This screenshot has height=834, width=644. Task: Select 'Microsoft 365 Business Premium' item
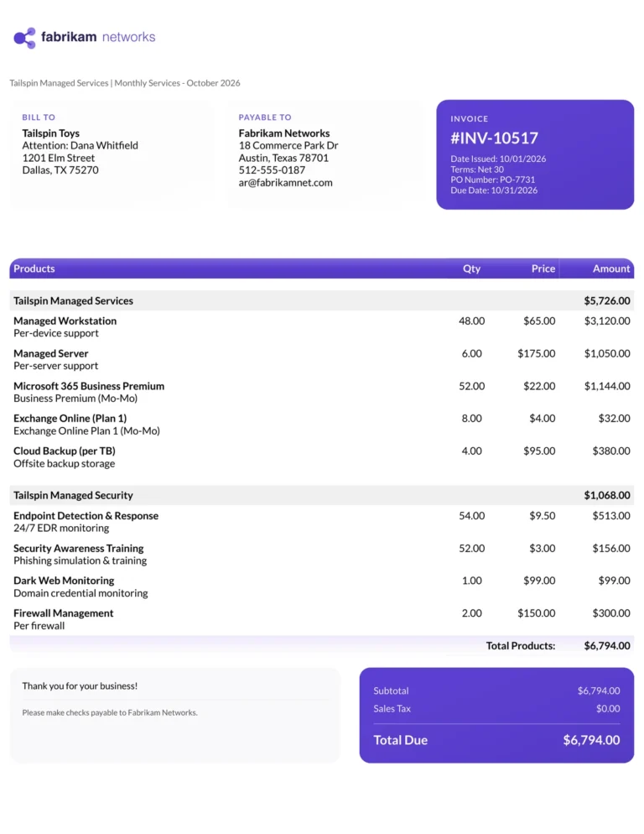(89, 386)
